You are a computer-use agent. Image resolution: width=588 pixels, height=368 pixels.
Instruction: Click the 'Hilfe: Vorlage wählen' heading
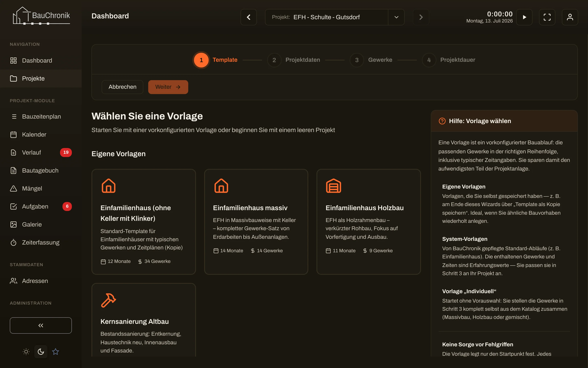pyautogui.click(x=480, y=121)
